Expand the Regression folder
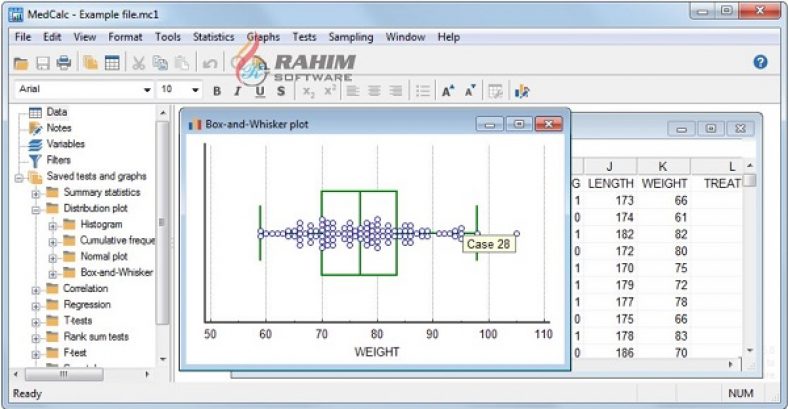 pos(36,306)
